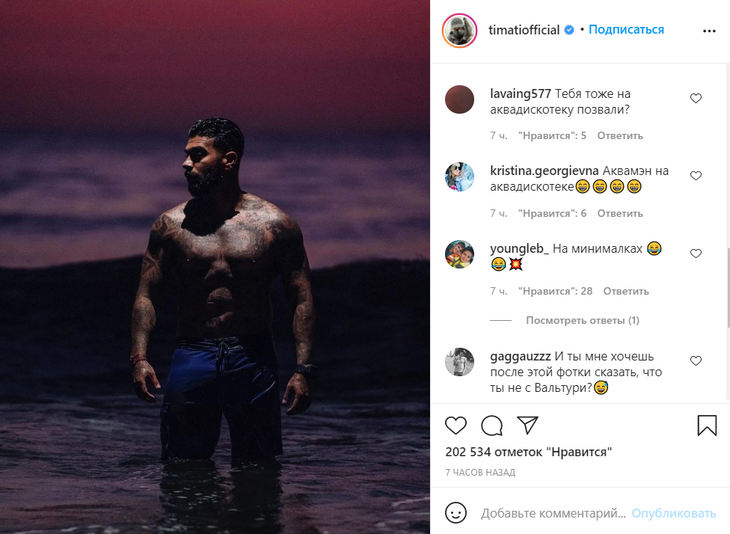Like lavaing577's comment

coord(696,98)
